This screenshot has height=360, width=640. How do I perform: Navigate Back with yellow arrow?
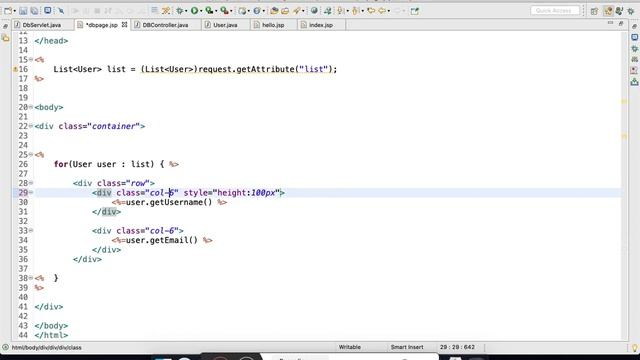[382, 11]
